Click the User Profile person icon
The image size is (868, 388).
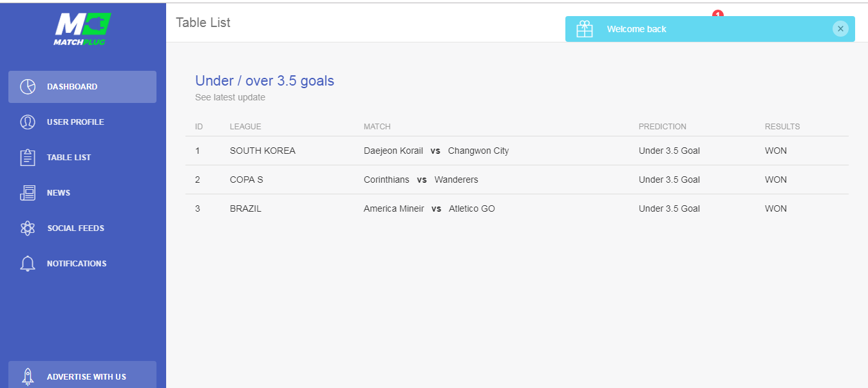pyautogui.click(x=28, y=122)
